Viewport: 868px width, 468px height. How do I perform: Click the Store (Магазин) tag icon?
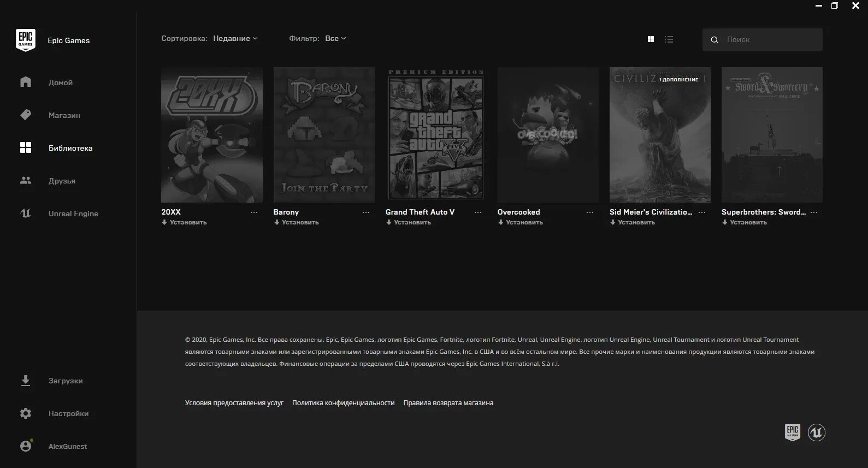[x=26, y=115]
